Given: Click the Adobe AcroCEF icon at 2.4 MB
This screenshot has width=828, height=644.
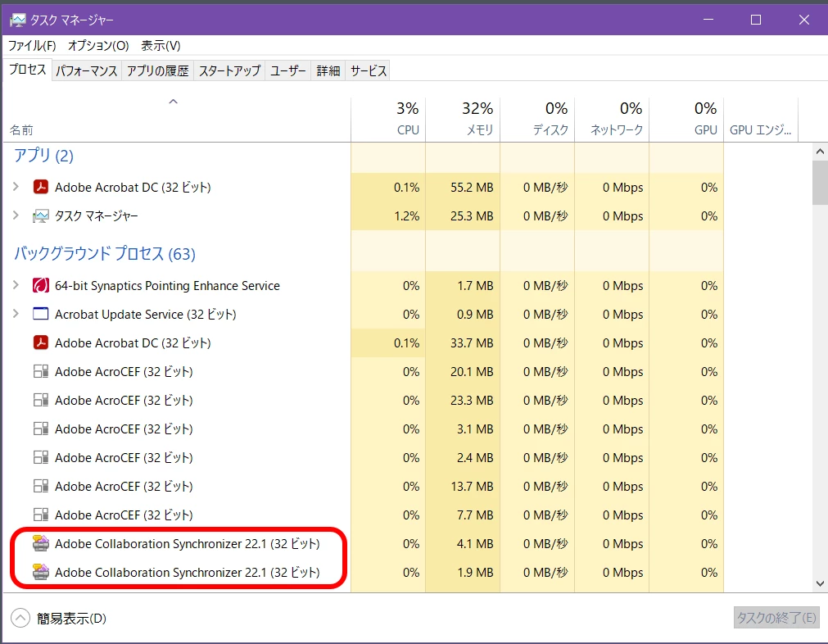Looking at the screenshot, I should pos(41,457).
